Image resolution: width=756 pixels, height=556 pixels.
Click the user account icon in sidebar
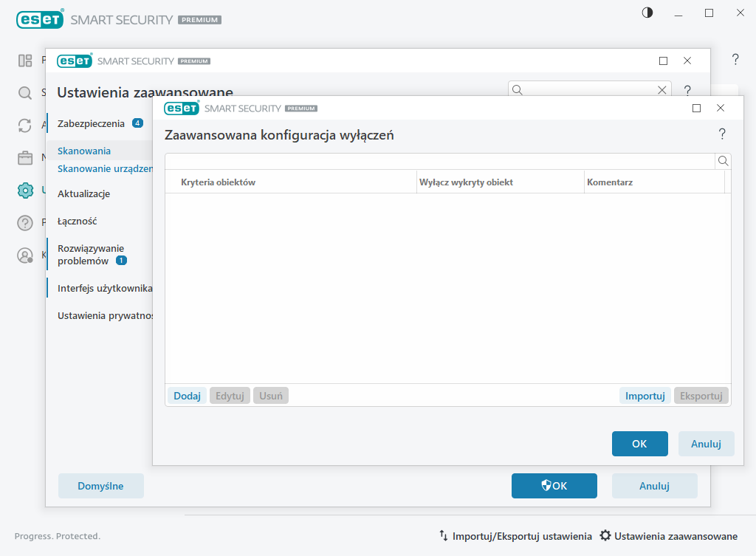click(25, 255)
